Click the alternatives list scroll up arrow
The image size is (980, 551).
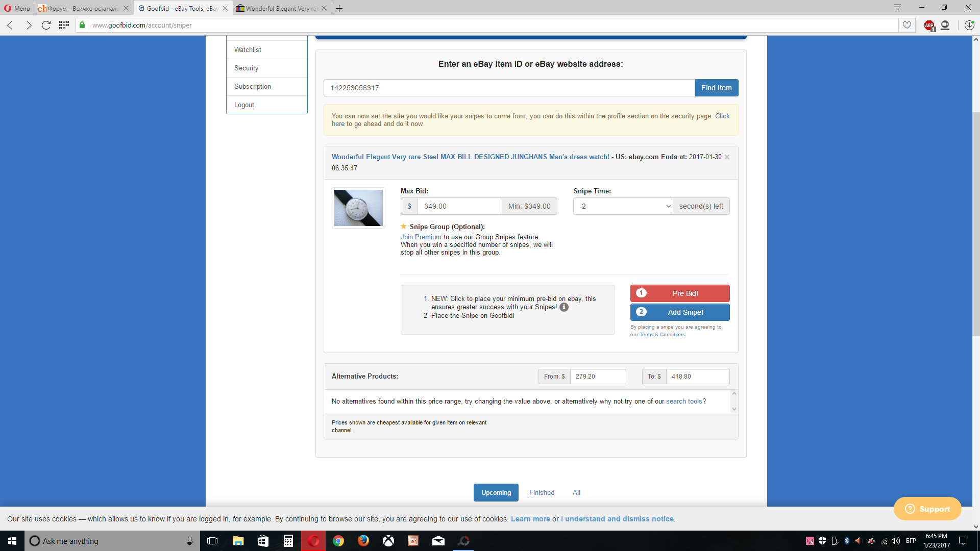pos(734,393)
